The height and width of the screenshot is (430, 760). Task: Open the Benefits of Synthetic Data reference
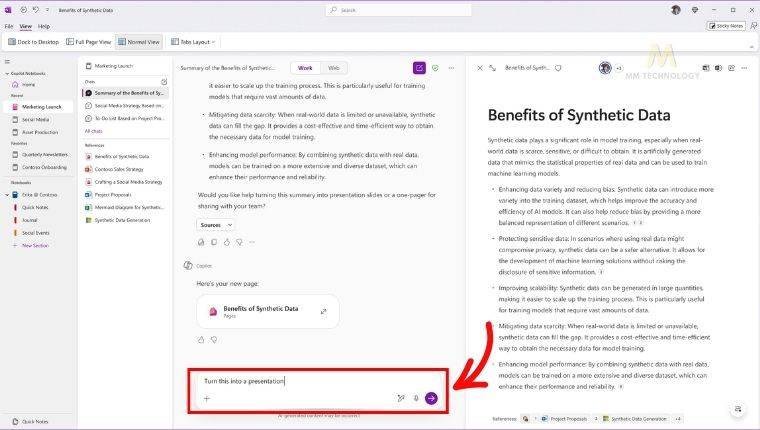click(x=118, y=157)
